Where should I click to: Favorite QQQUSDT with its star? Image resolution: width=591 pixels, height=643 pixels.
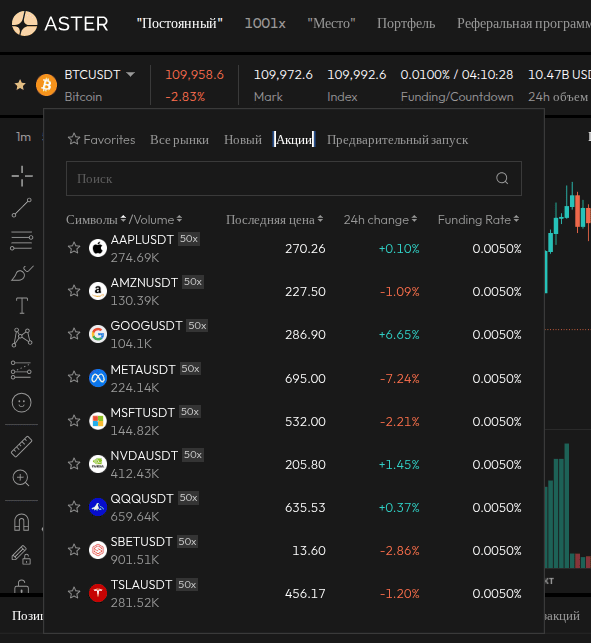(74, 507)
